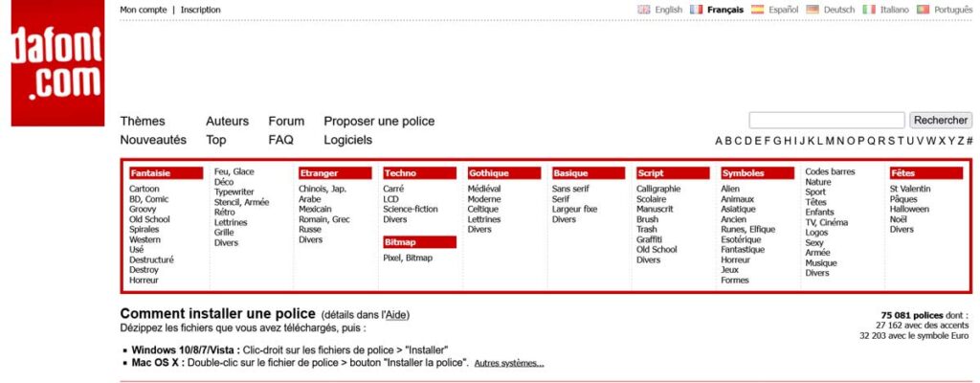Image resolution: width=980 pixels, height=383 pixels.
Task: Click the French flag icon
Action: pos(697,10)
